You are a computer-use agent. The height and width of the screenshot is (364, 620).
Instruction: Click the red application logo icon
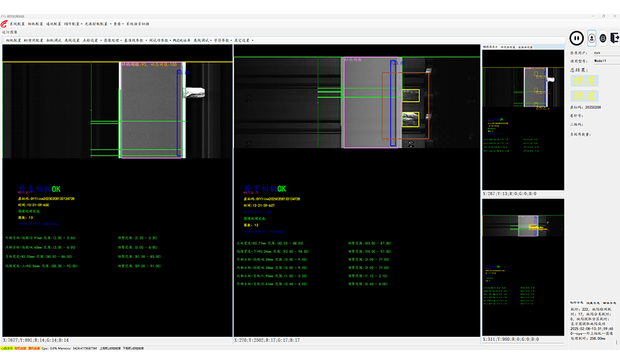point(4,23)
